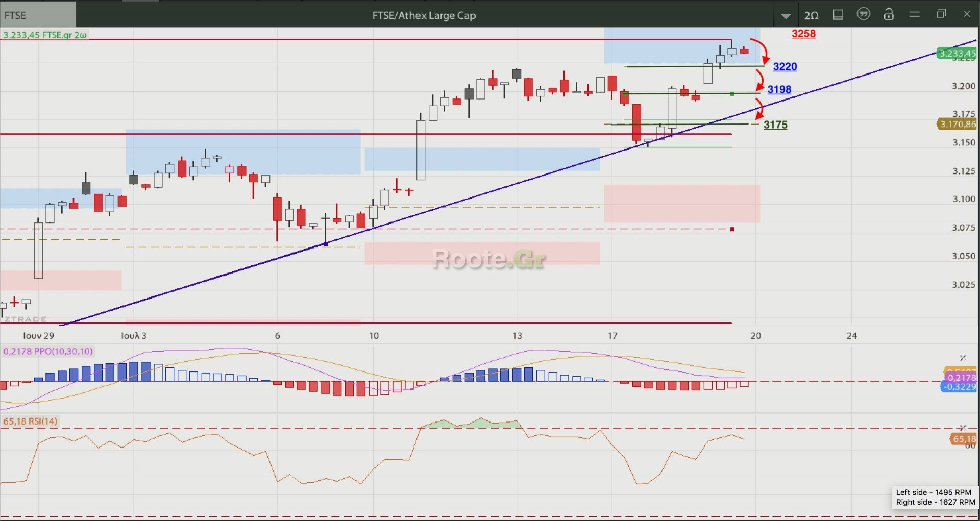This screenshot has width=980, height=521.
Task: Click the FTSE/Athex Large Cap title
Action: click(x=424, y=15)
